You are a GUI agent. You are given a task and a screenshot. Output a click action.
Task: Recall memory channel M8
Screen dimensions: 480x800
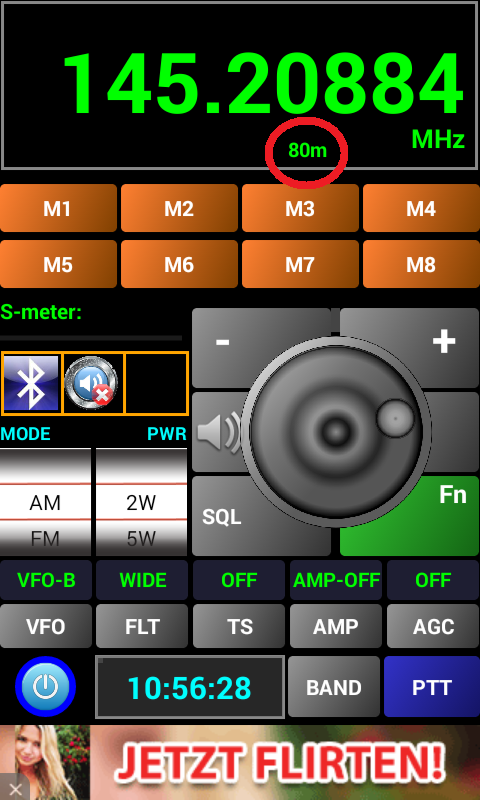pos(421,264)
